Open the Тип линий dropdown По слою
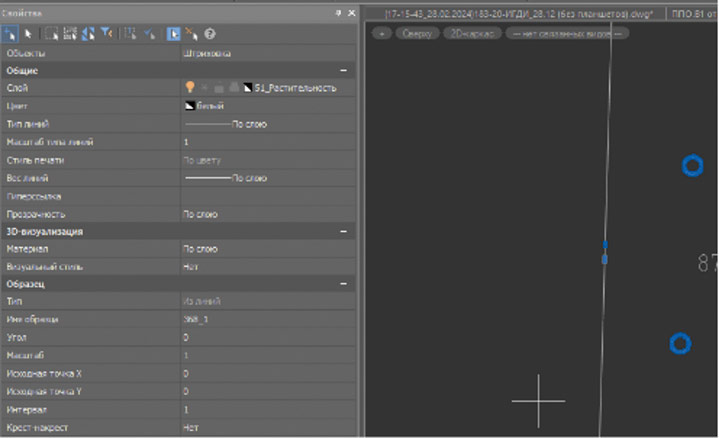This screenshot has height=438, width=719. 269,124
